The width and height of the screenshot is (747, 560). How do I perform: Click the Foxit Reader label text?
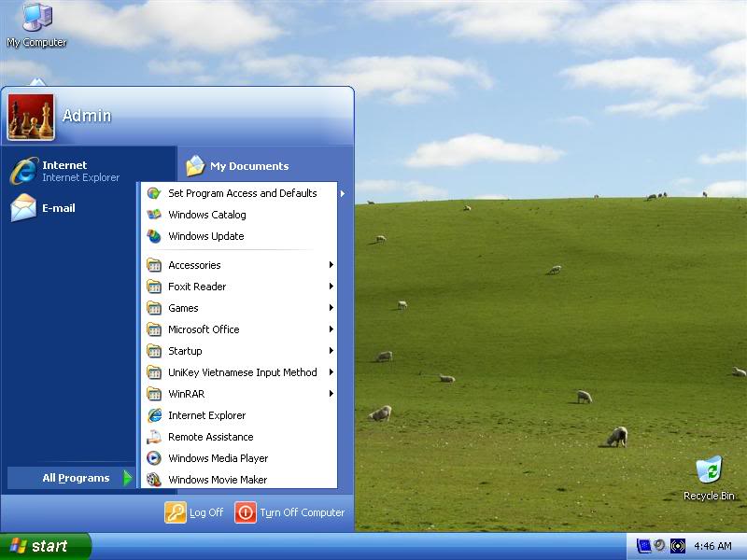point(197,287)
